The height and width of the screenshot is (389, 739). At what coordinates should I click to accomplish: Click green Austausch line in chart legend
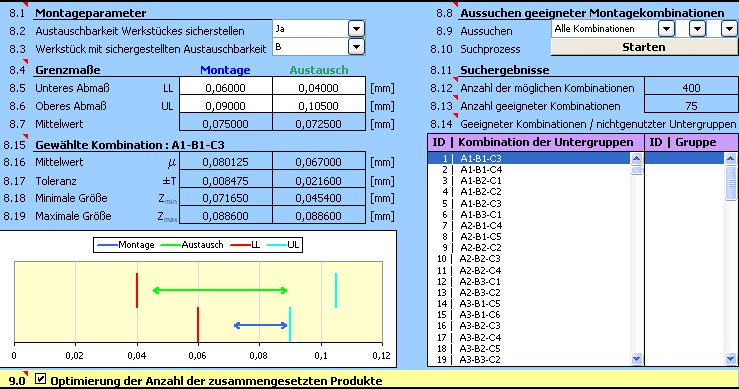(x=171, y=245)
